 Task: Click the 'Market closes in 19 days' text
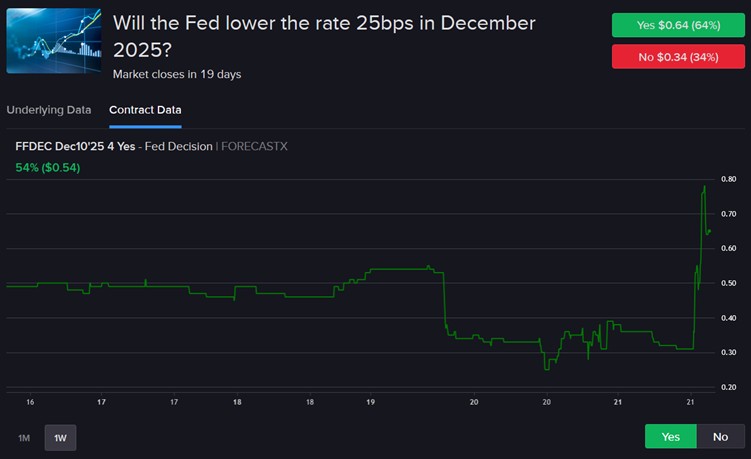(x=177, y=74)
